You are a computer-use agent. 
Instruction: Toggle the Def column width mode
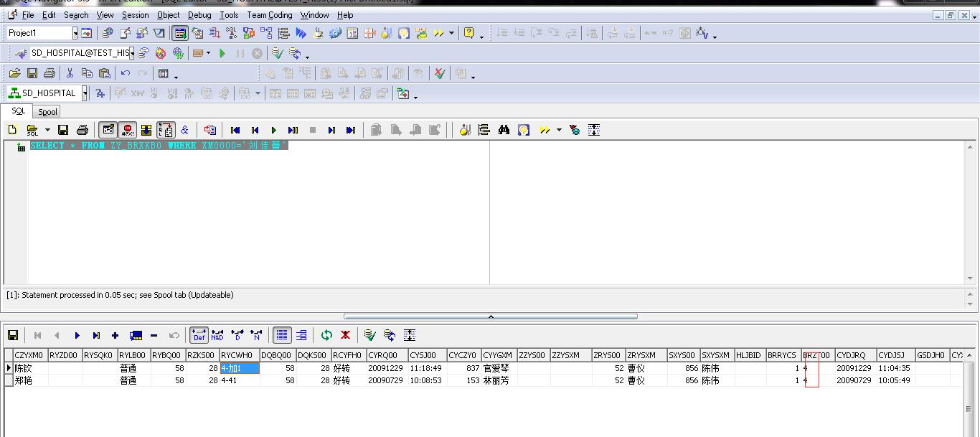pos(199,335)
